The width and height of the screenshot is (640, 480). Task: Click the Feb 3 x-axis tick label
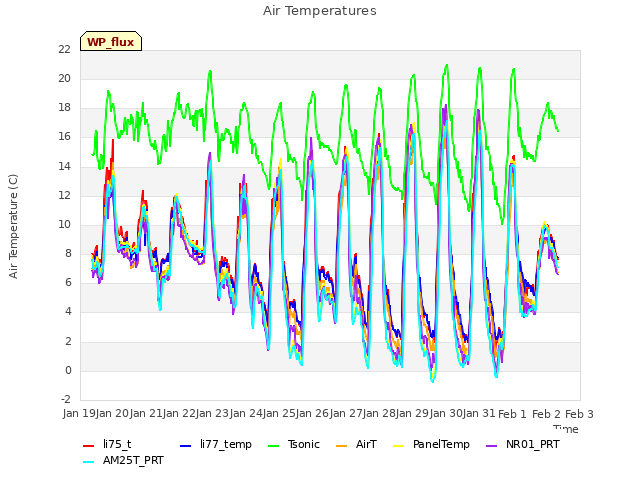[x=580, y=414]
